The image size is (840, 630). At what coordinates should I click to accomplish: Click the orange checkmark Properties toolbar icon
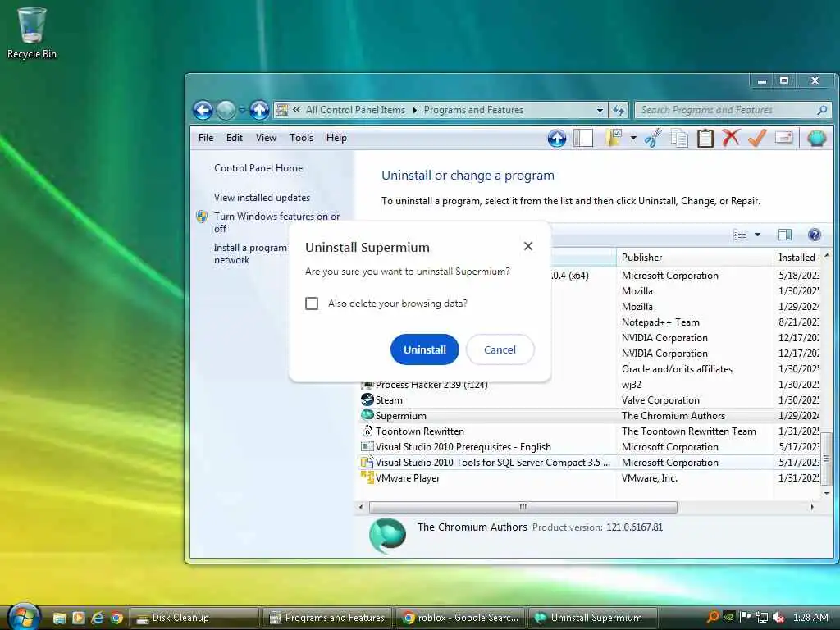[757, 138]
